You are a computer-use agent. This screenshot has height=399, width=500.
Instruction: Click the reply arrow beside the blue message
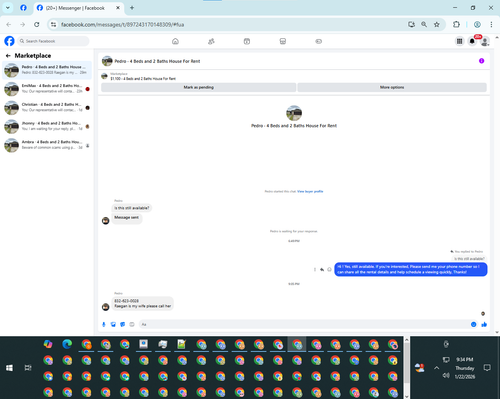pos(322,269)
